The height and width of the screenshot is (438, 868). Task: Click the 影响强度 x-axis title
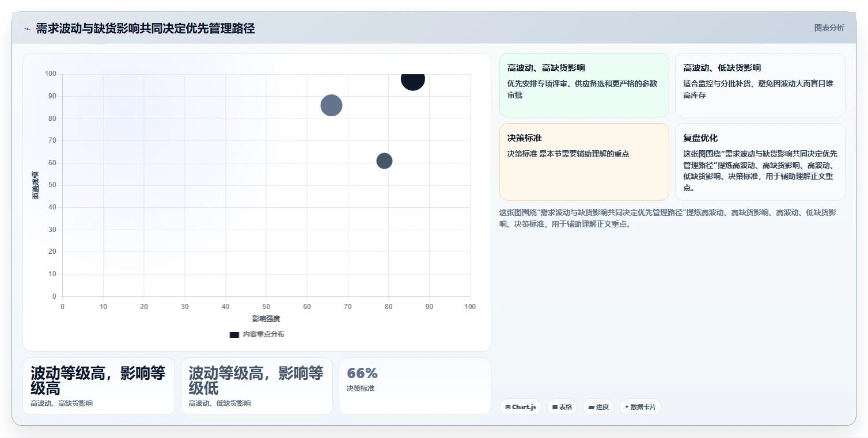point(266,319)
